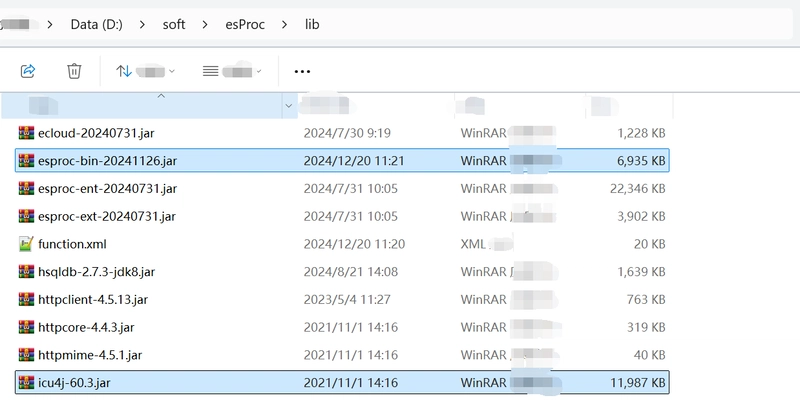Click the XML type cell of function.xml
800x400 pixels.
pyautogui.click(x=487, y=244)
